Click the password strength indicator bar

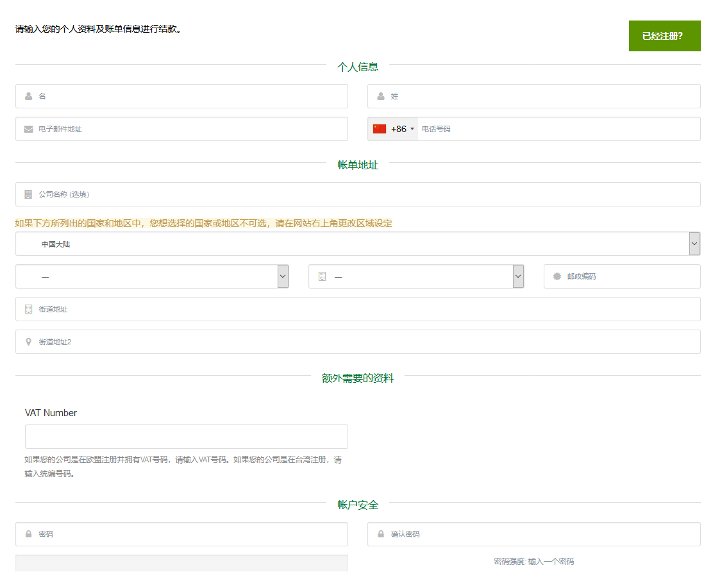181,562
